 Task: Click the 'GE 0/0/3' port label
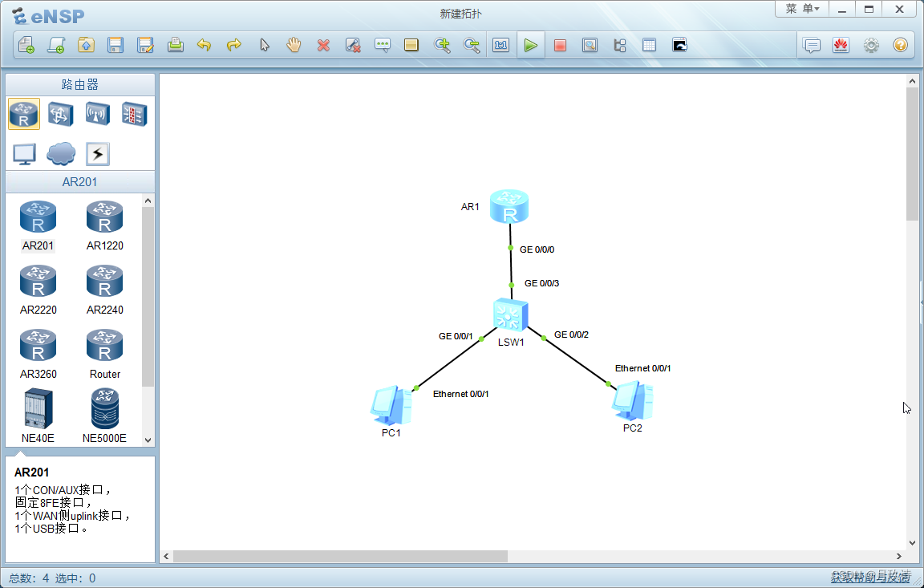pos(541,283)
